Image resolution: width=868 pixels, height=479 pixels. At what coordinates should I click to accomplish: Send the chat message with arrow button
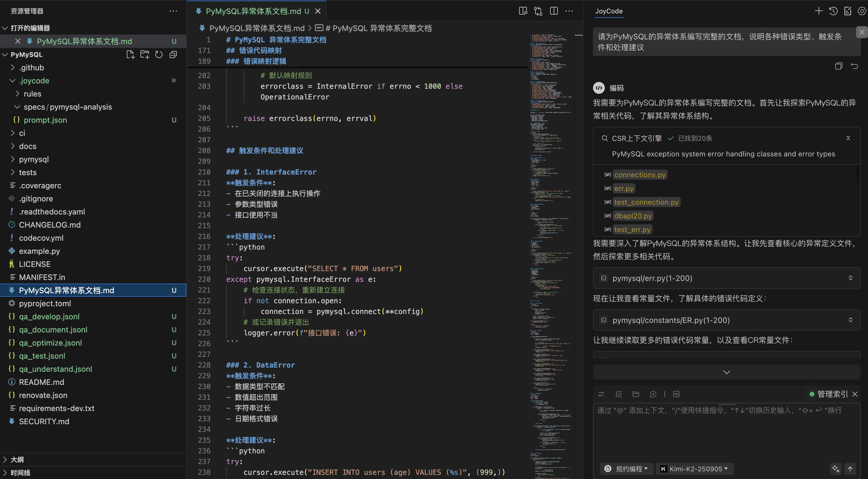pyautogui.click(x=850, y=469)
